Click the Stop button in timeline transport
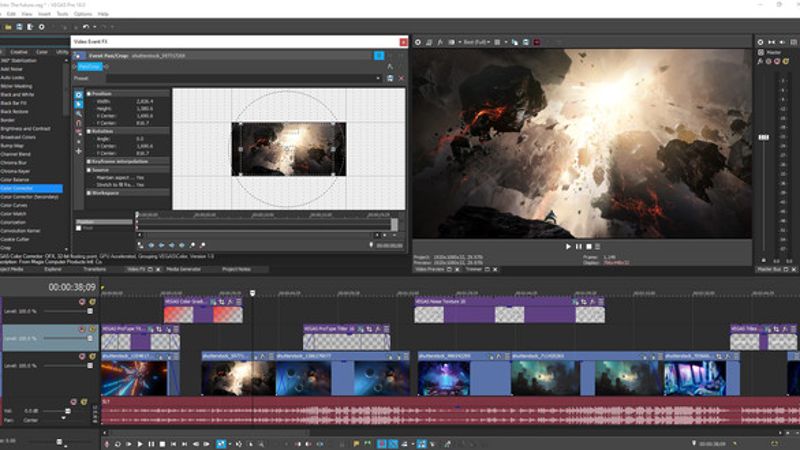 [x=162, y=444]
